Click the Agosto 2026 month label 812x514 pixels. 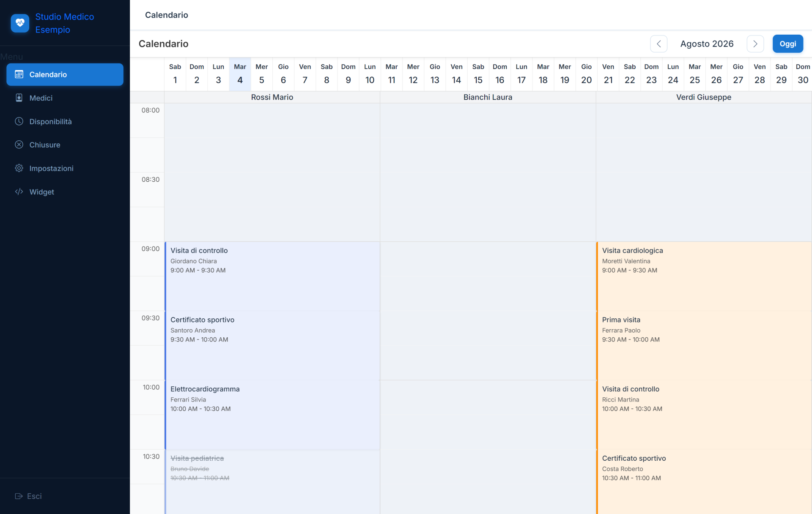pos(707,44)
